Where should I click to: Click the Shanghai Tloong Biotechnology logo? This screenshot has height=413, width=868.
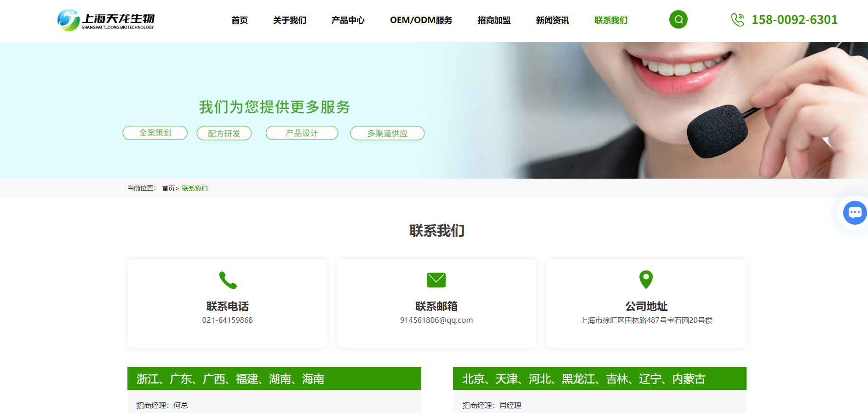tap(106, 20)
